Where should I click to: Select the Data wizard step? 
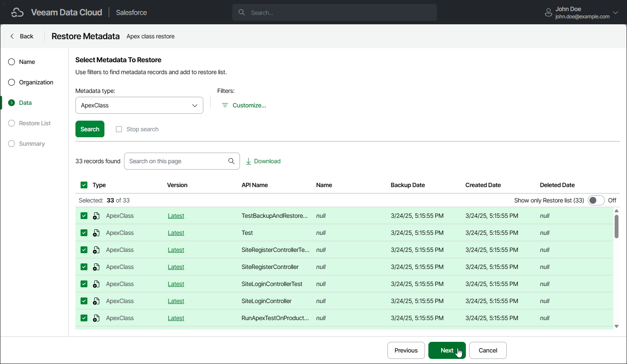[20, 103]
